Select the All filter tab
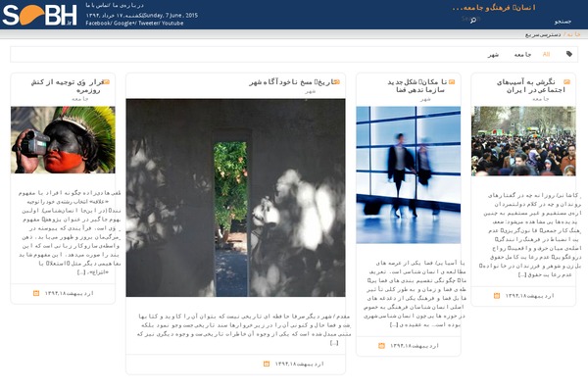The image size is (588, 392). 546,55
